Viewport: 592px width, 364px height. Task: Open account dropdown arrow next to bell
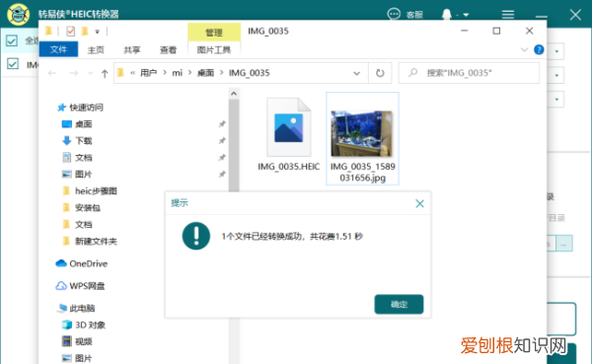pos(466,15)
